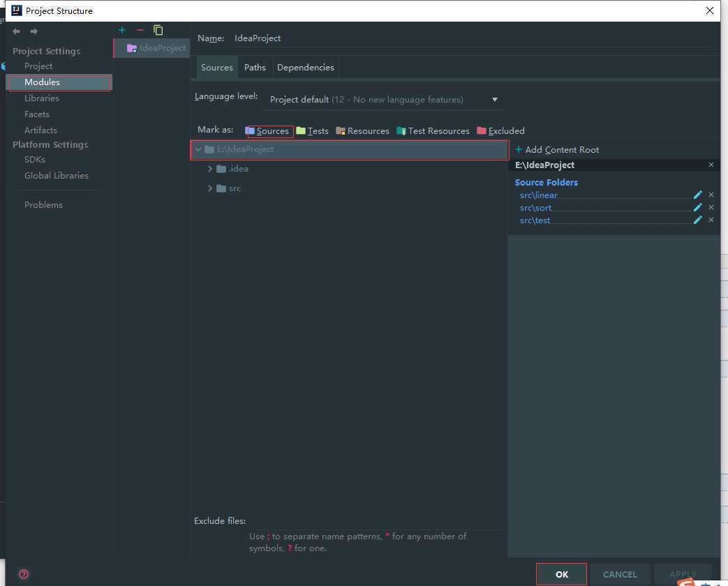Select IdeaProject module in the list
The width and height of the screenshot is (728, 586).
coord(152,48)
